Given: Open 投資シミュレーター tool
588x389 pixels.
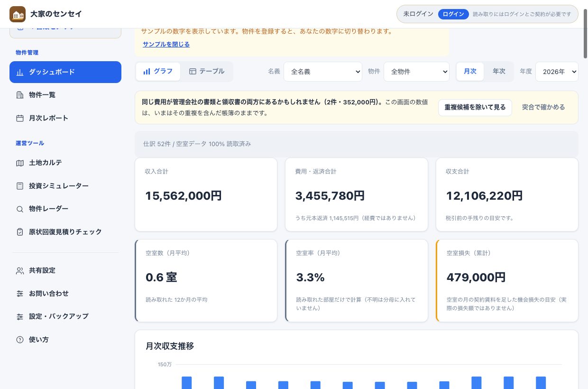Looking at the screenshot, I should pos(65,186).
